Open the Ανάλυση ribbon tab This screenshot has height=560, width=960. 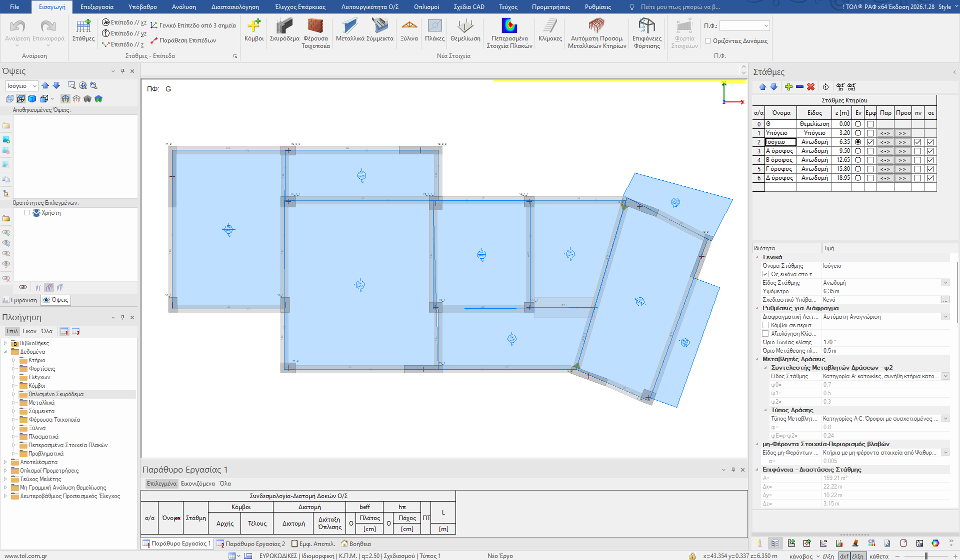pos(183,7)
